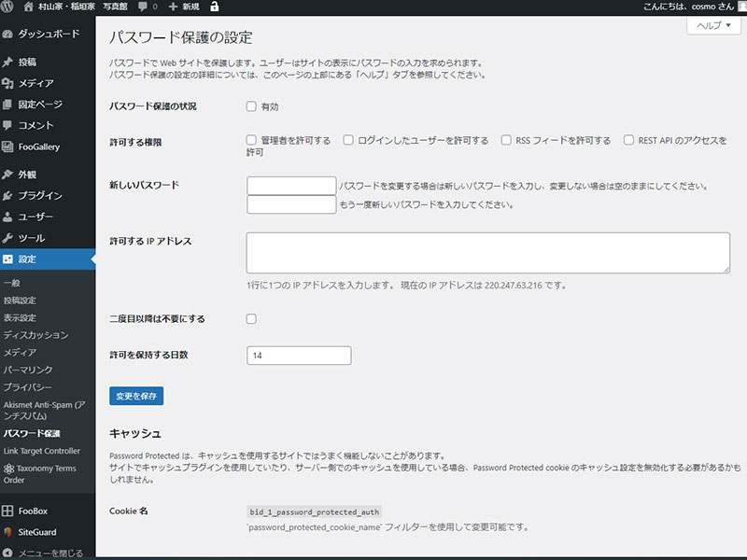Click the comment bubble icon in admin bar

142,7
